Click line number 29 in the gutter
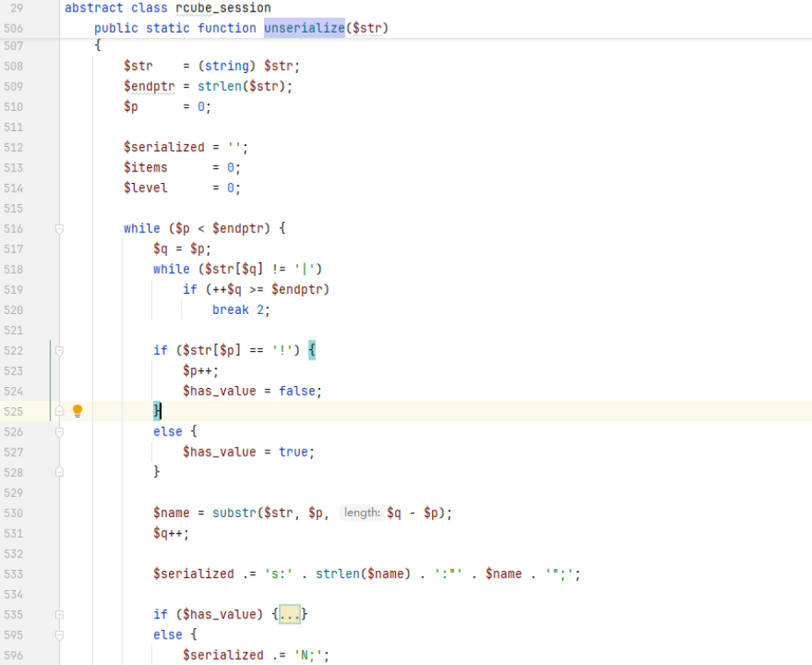Image resolution: width=812 pixels, height=665 pixels. tap(16, 8)
